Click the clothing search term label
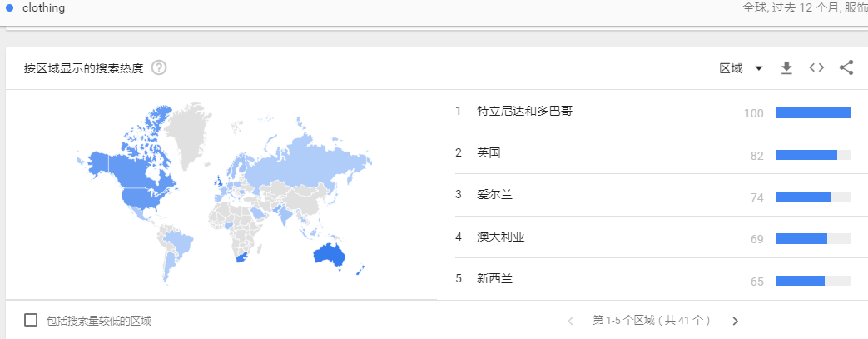 (43, 7)
